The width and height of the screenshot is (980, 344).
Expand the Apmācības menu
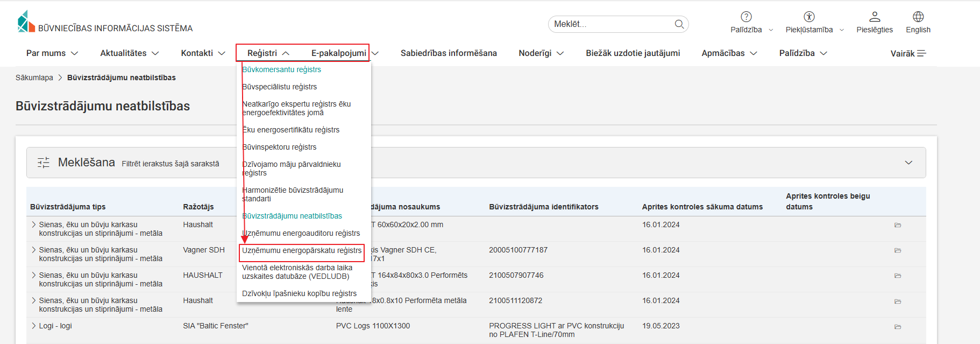click(x=729, y=53)
